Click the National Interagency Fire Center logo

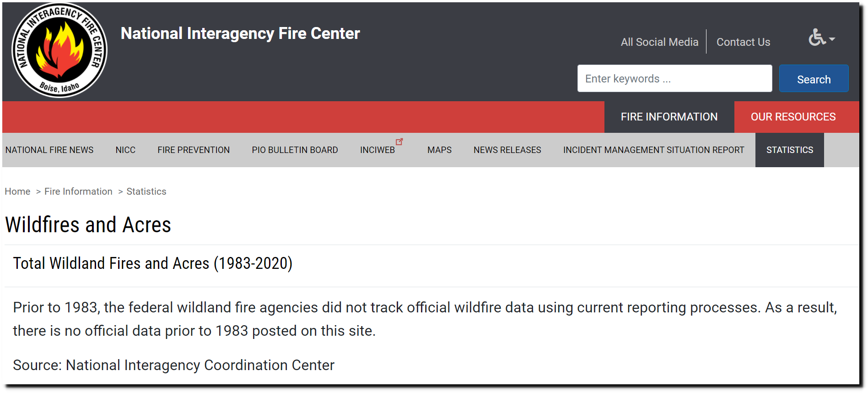[59, 50]
